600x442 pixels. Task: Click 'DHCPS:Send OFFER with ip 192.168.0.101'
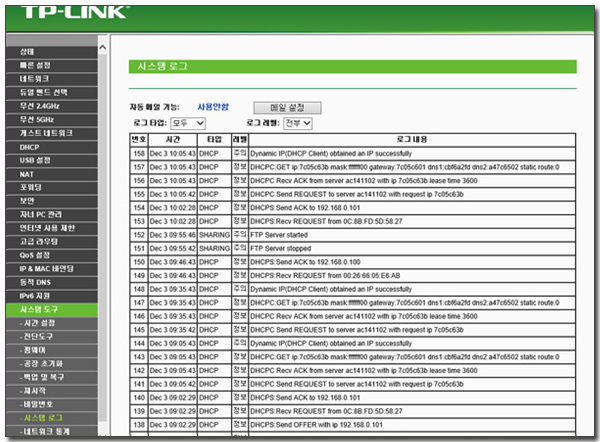point(316,425)
